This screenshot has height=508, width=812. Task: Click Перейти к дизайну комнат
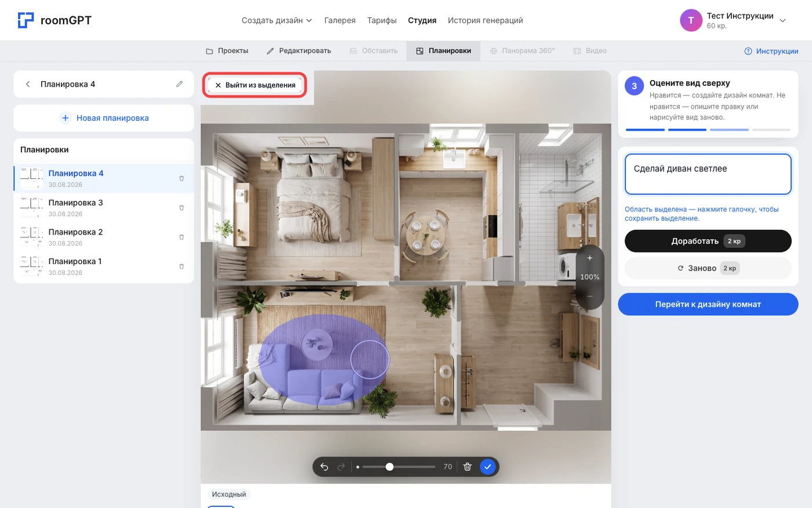pos(708,304)
